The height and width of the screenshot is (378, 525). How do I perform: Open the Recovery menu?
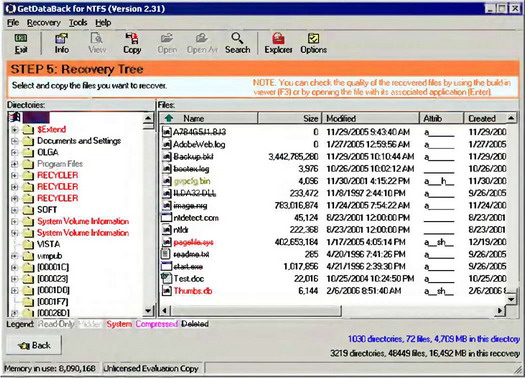(x=44, y=23)
